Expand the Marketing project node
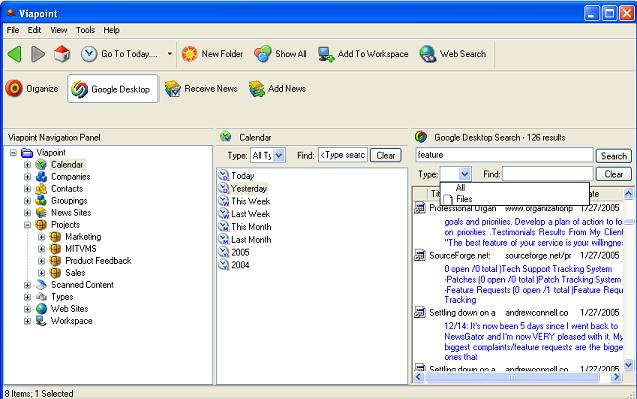Screen dimensions: 637x399 coord(41,236)
